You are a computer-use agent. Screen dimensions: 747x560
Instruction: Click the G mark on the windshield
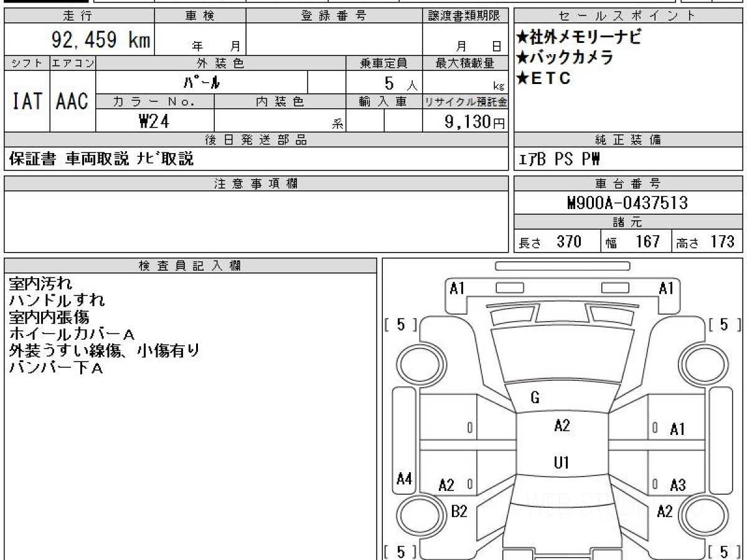[x=535, y=398]
